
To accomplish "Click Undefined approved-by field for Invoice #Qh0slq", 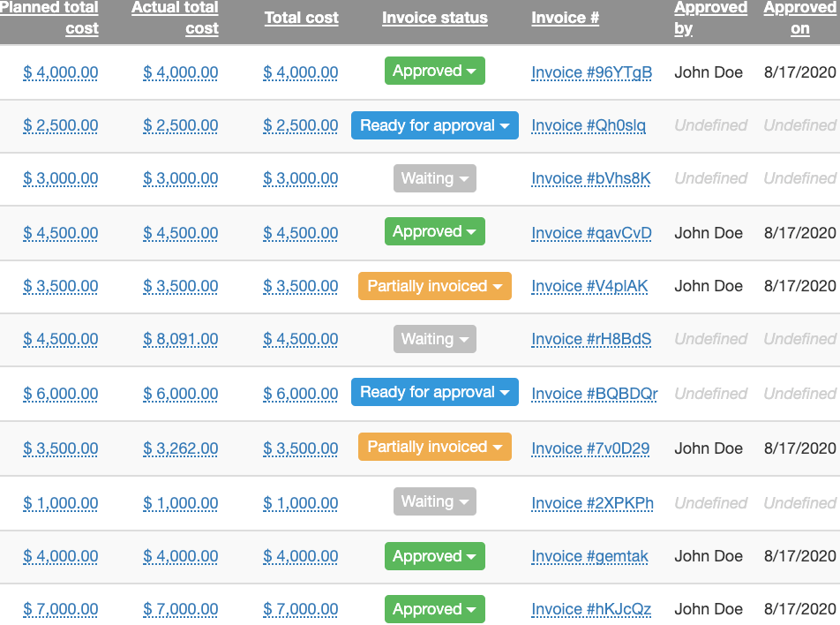I will click(710, 125).
